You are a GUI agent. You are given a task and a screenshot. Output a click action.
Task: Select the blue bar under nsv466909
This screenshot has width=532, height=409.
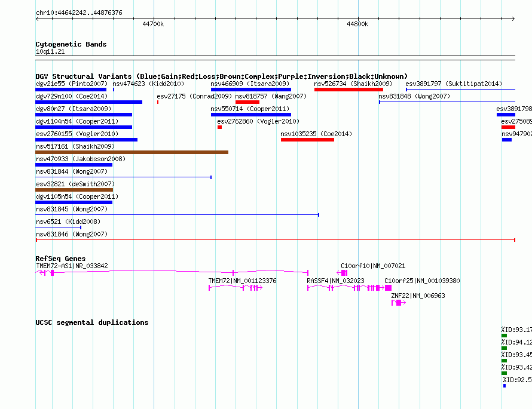coord(250,90)
